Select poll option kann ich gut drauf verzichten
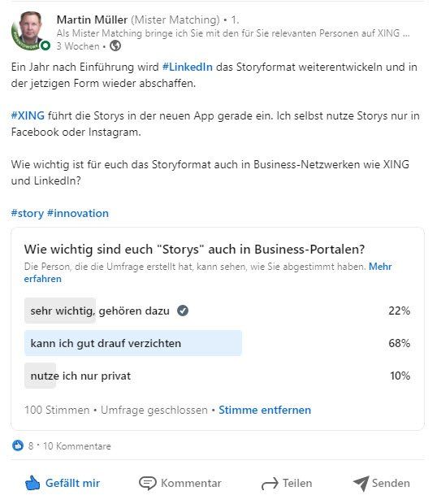 [x=218, y=343]
